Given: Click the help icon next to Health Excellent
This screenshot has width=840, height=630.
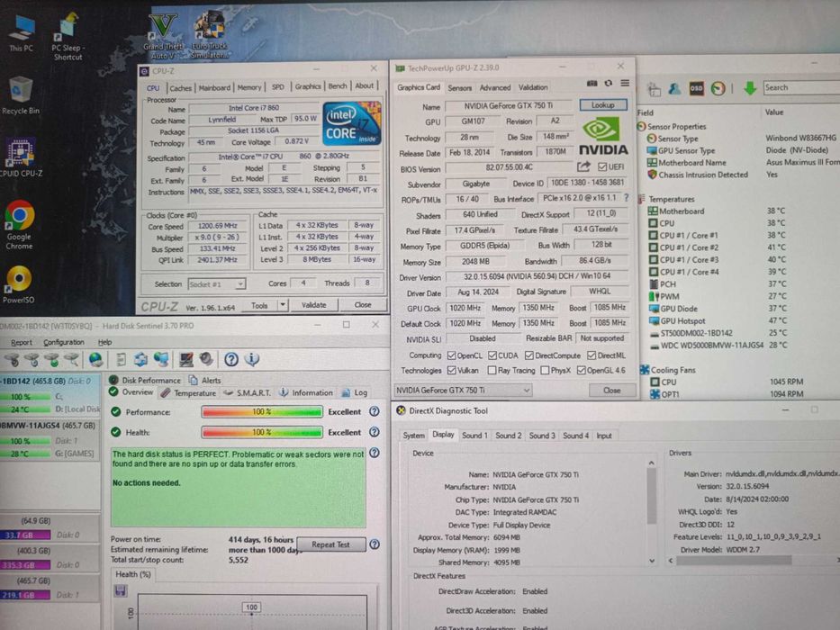Looking at the screenshot, I should pos(375,432).
